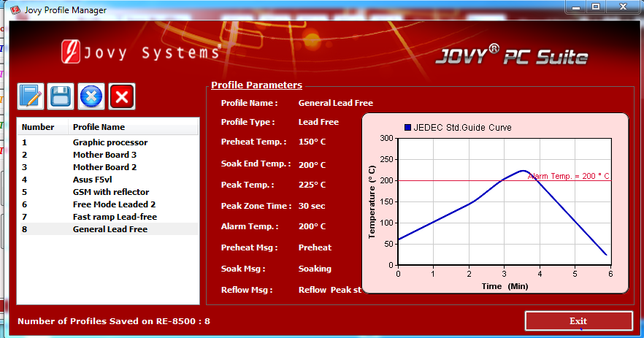644x338 pixels.
Task: Click the JEDEC Std.Guide Curve legend swatch
Action: [407, 127]
